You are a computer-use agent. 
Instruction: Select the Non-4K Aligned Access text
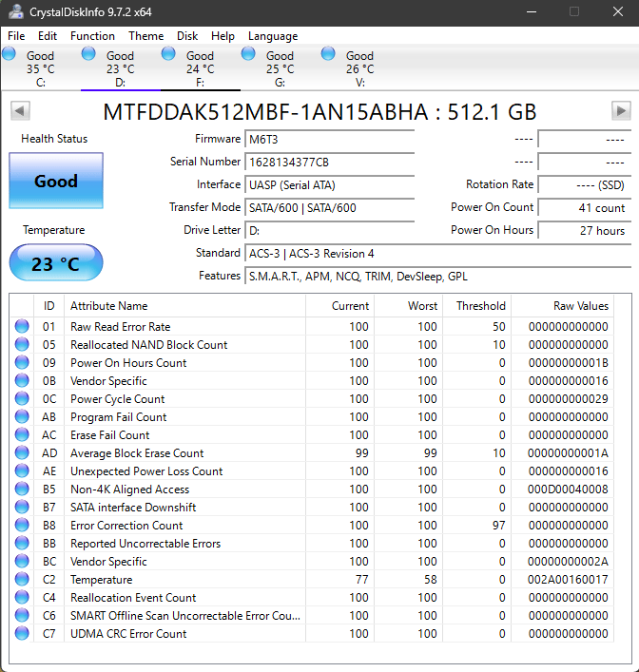(x=129, y=489)
